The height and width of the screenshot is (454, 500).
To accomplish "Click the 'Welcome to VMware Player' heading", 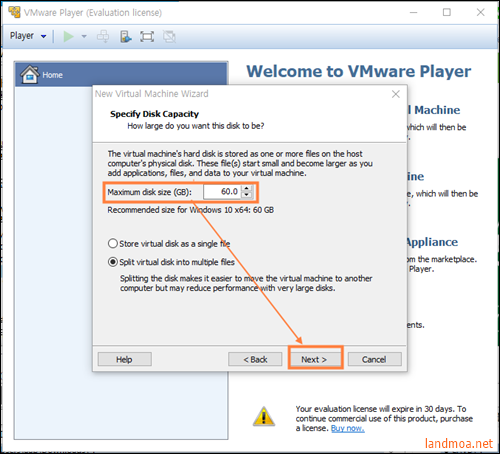I will tap(359, 71).
